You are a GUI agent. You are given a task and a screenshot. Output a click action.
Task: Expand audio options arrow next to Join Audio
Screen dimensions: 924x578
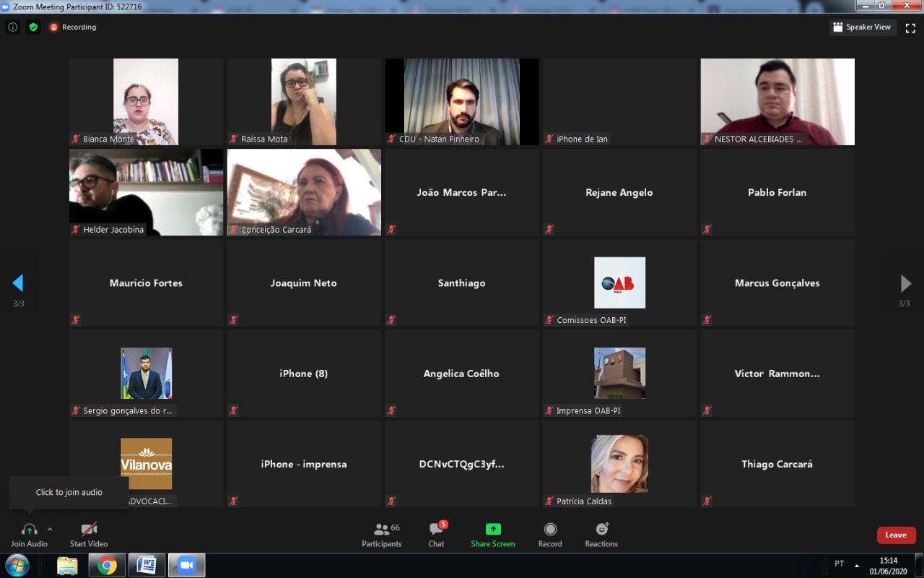tap(50, 529)
